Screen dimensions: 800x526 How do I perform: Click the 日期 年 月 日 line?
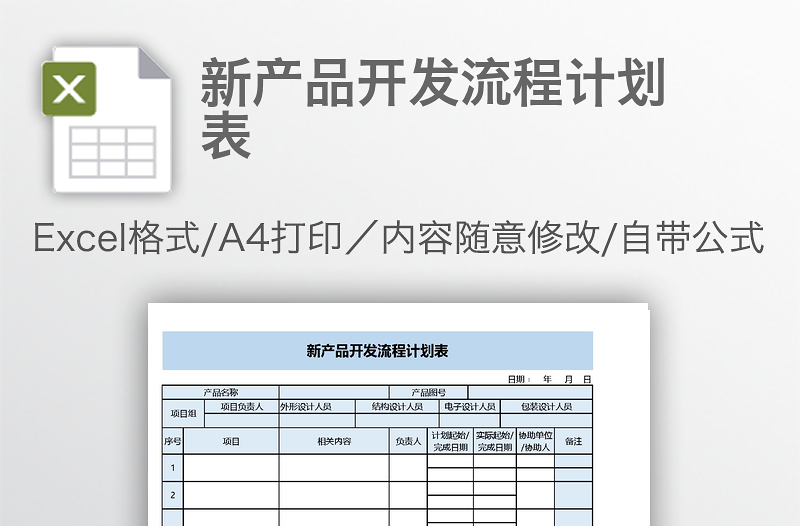(549, 379)
